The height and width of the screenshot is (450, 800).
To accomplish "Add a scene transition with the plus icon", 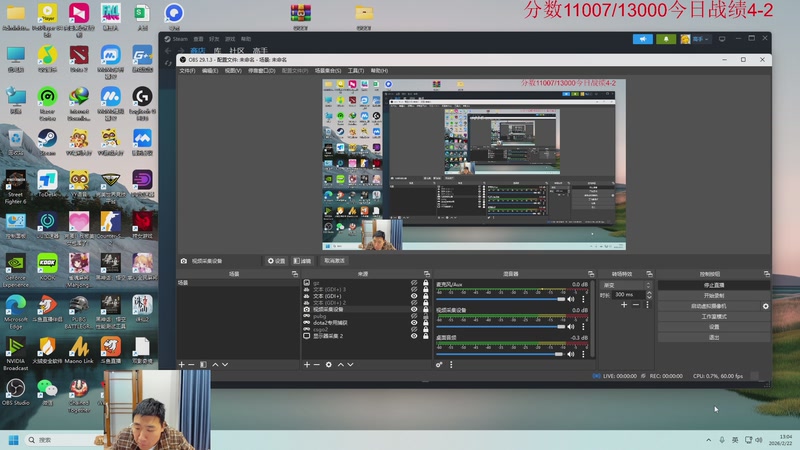I will (624, 305).
